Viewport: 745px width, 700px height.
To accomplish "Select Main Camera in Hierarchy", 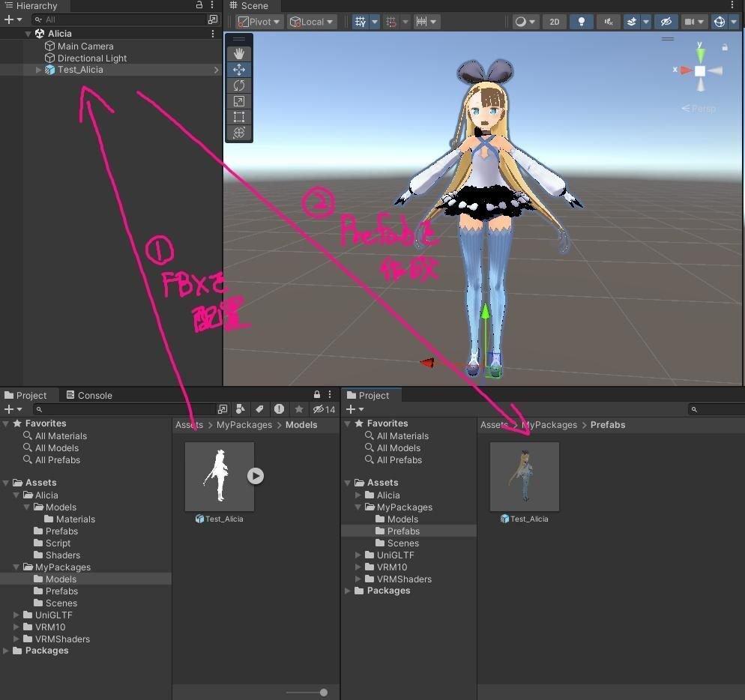I will [85, 46].
